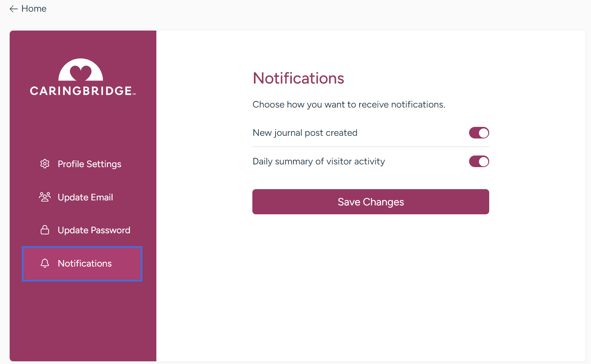
Task: Click the CaringBridge heart logo
Action: (x=81, y=70)
